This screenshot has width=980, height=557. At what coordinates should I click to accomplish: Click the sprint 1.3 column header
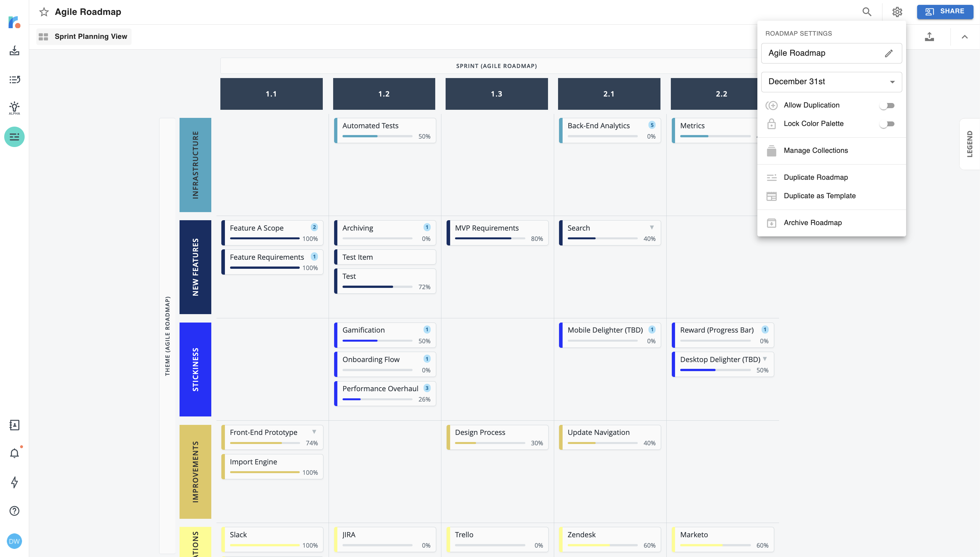pyautogui.click(x=496, y=94)
